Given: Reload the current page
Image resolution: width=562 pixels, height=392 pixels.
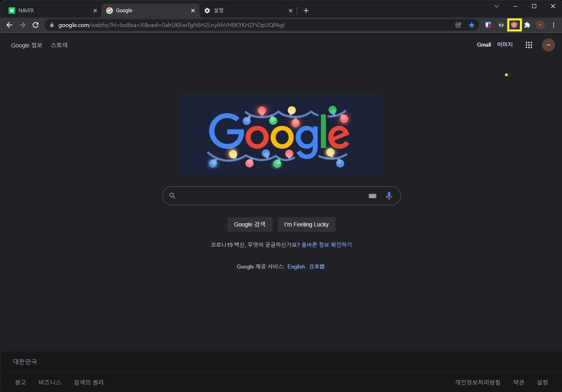Looking at the screenshot, I should (36, 25).
